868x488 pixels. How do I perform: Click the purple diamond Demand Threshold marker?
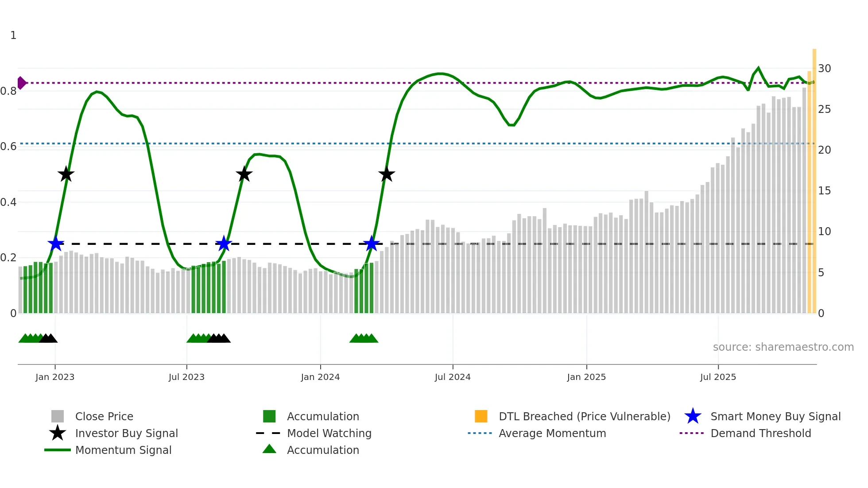coord(21,83)
